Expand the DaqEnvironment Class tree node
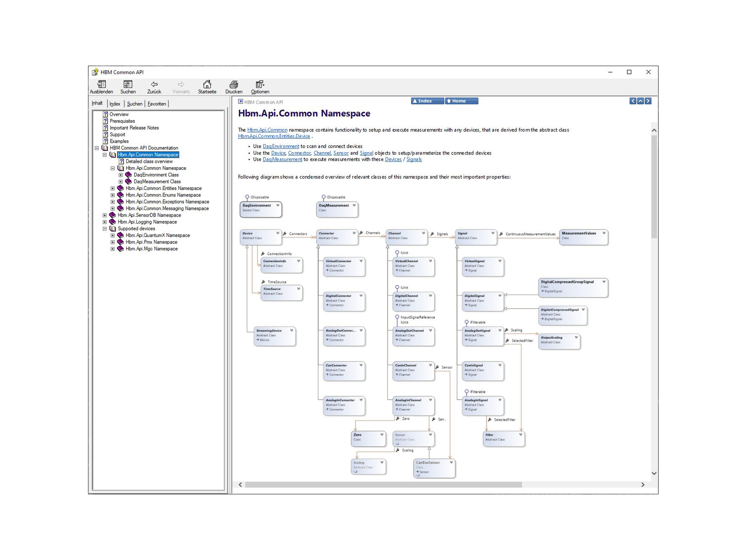 [121, 175]
